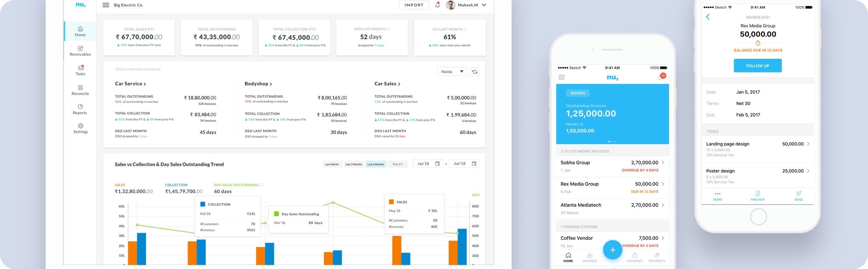Go to Home in the sidebar
The image size is (868, 269).
80,31
